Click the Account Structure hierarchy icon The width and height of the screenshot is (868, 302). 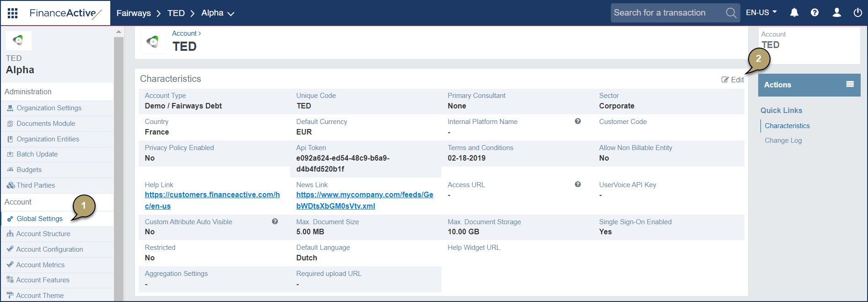10,234
